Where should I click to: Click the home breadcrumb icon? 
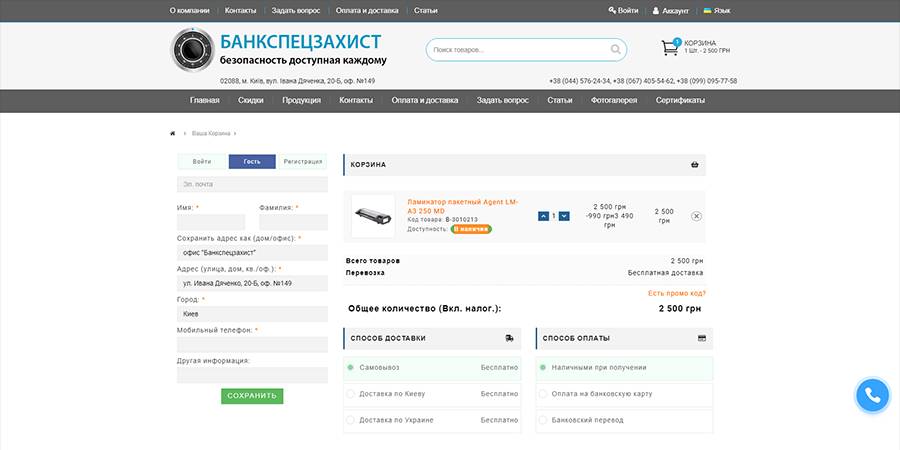(x=173, y=133)
